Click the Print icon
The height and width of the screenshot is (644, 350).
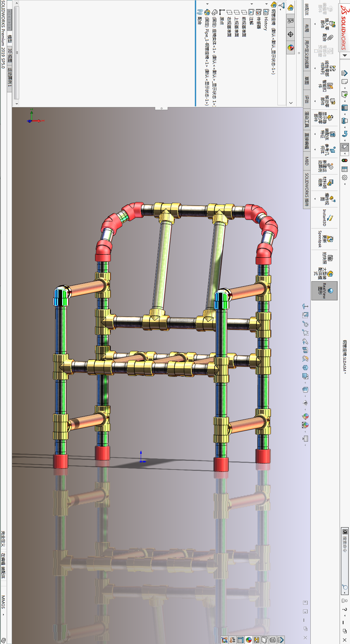point(344,120)
